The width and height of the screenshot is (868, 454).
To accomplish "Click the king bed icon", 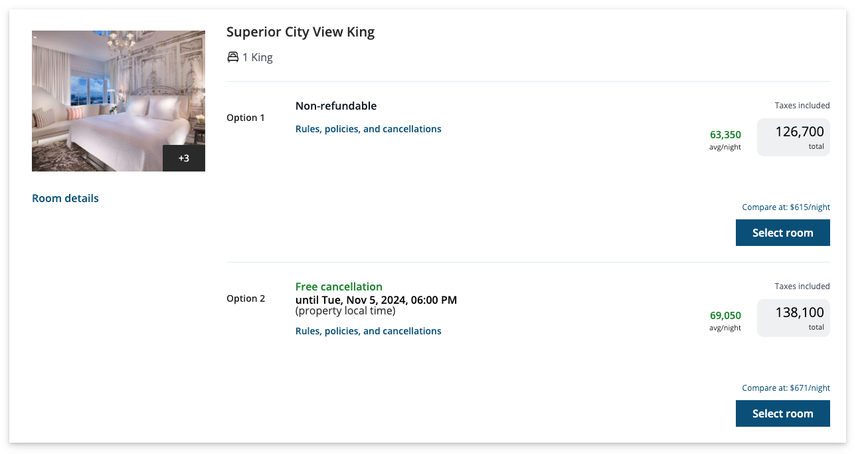I will pyautogui.click(x=232, y=57).
